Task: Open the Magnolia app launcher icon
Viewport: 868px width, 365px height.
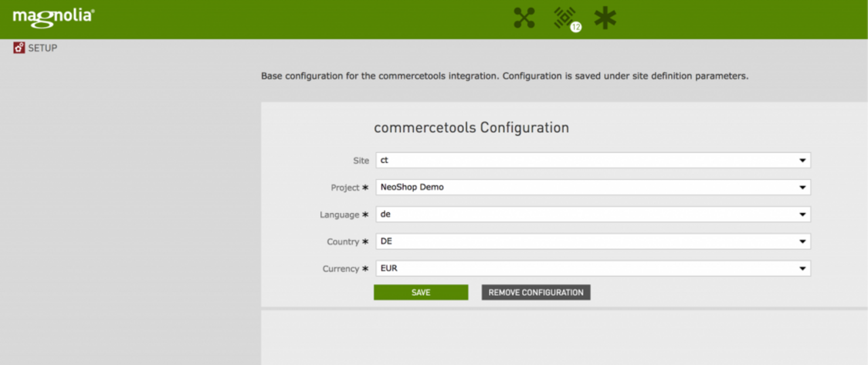Action: click(x=524, y=18)
